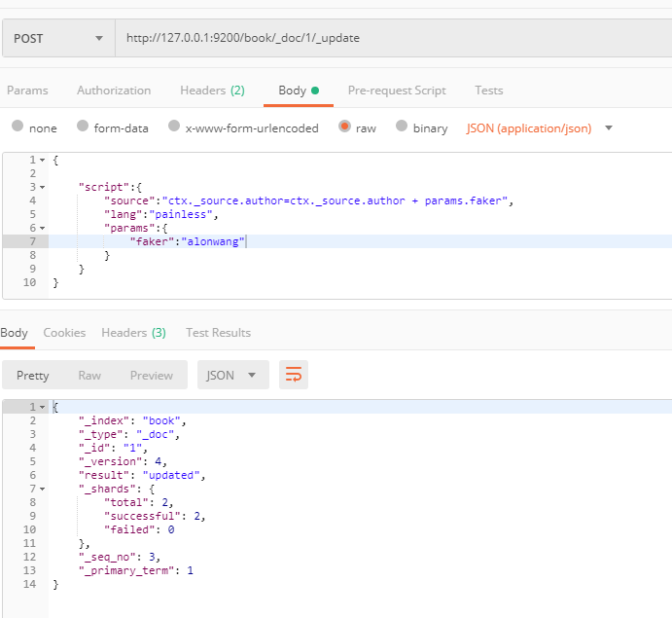Open response Headers (3) tab
The width and height of the screenshot is (672, 618).
pyautogui.click(x=133, y=333)
